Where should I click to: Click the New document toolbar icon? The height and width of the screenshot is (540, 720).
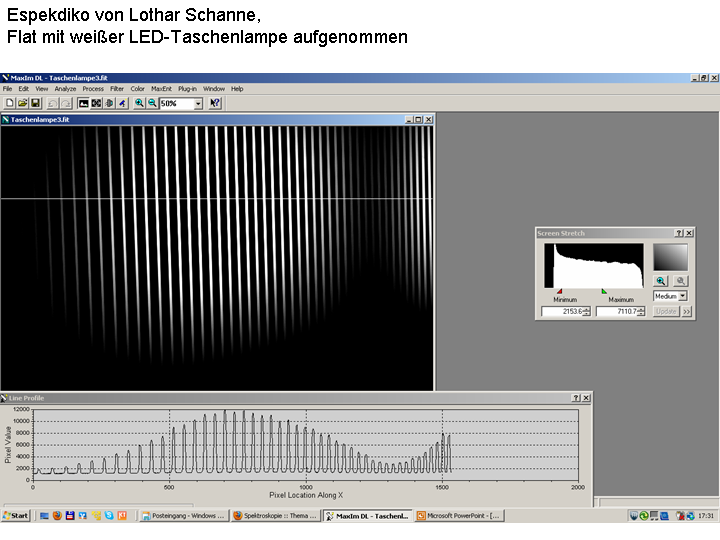(x=9, y=103)
